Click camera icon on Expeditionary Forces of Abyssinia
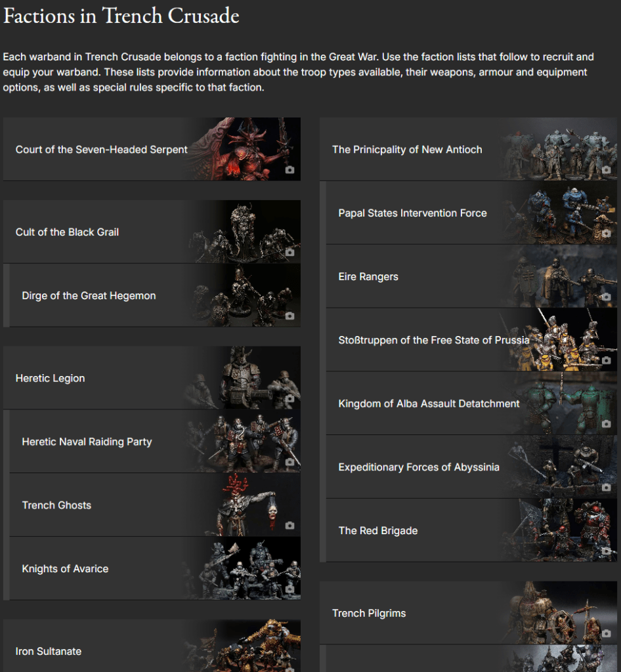The width and height of the screenshot is (621, 672). 606,488
